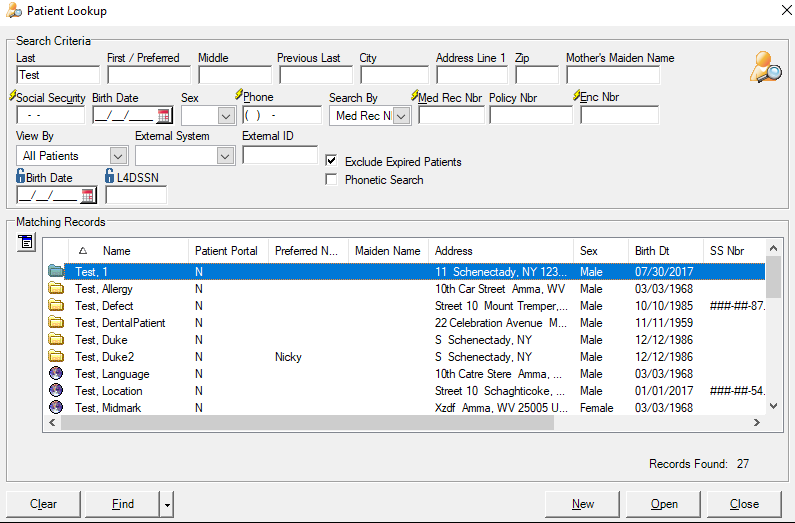Click the results scroll-right arrow

(756, 422)
